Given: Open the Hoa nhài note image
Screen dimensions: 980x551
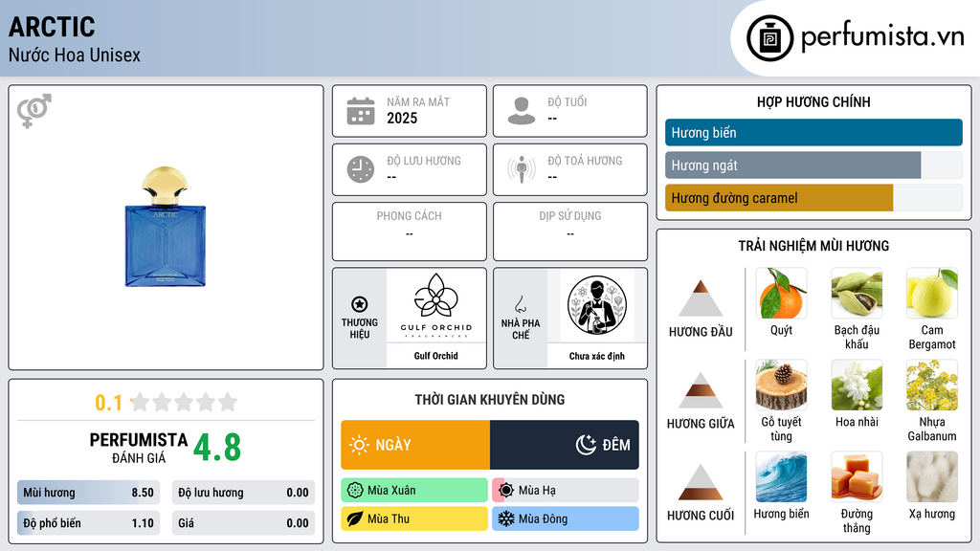Looking at the screenshot, I should coord(857,386).
